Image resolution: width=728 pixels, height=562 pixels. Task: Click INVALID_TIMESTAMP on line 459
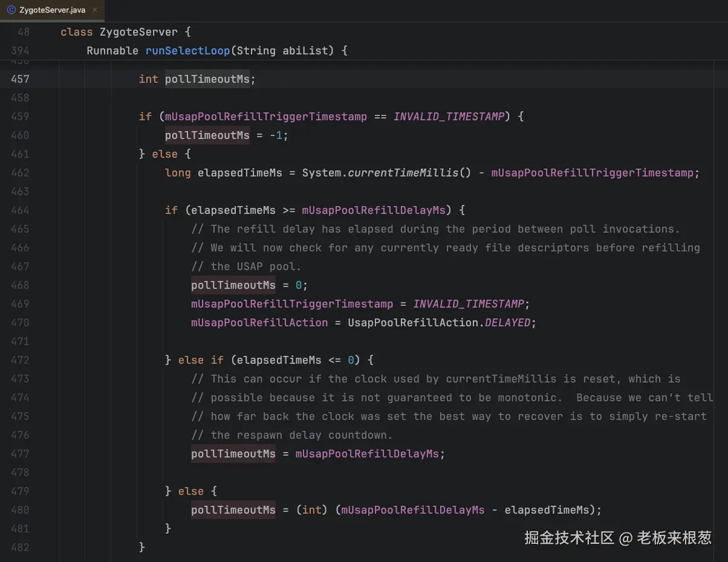pos(449,117)
